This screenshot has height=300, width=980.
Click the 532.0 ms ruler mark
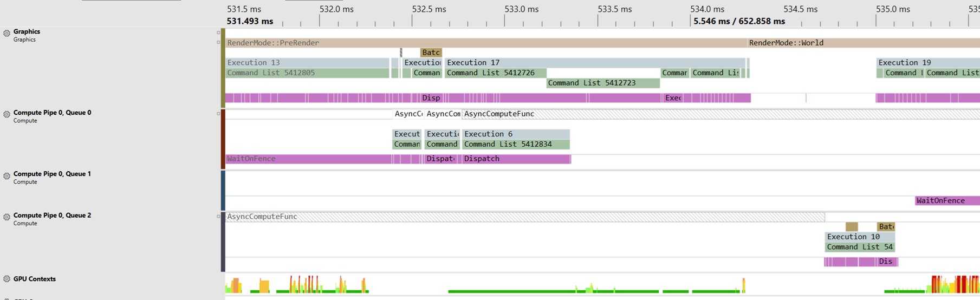[336, 9]
